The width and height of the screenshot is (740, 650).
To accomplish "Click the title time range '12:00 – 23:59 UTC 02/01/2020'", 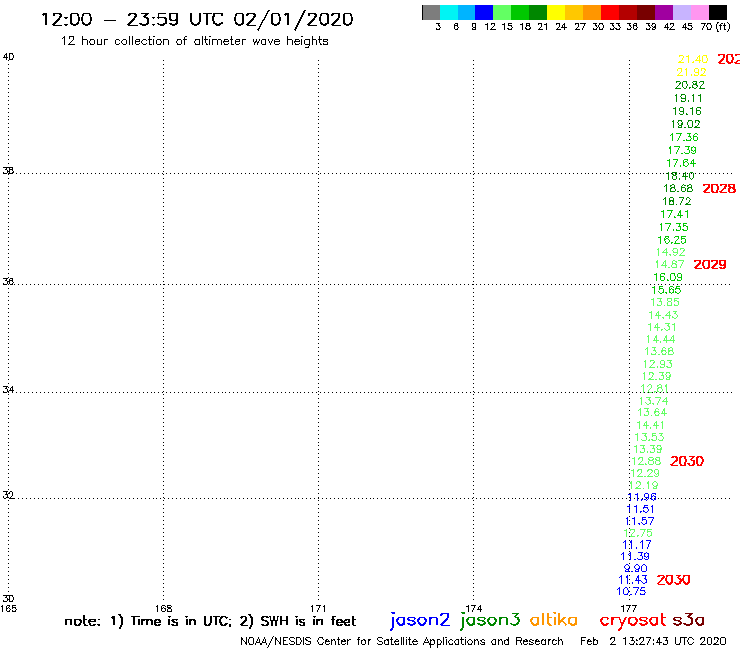I will [x=197, y=19].
